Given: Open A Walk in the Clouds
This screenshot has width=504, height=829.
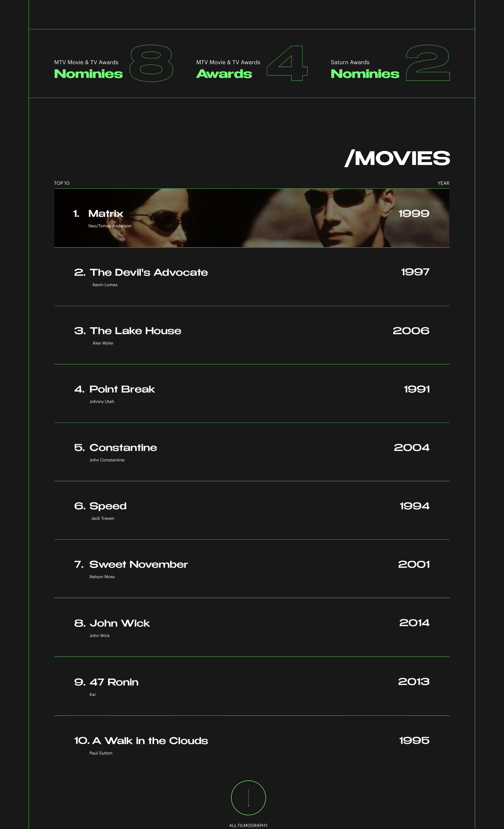Looking at the screenshot, I should [x=150, y=740].
